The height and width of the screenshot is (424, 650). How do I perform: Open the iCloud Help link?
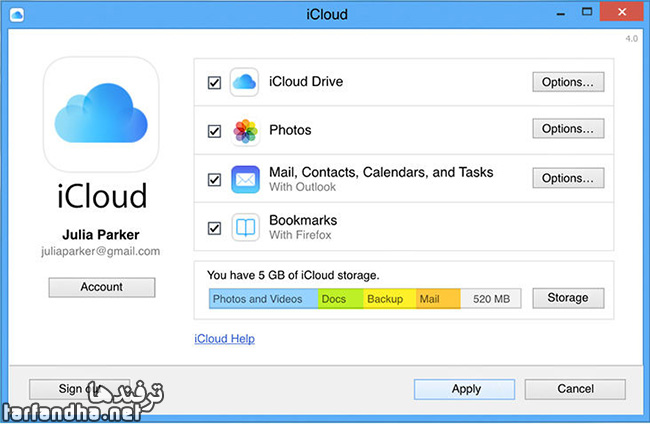pos(224,339)
